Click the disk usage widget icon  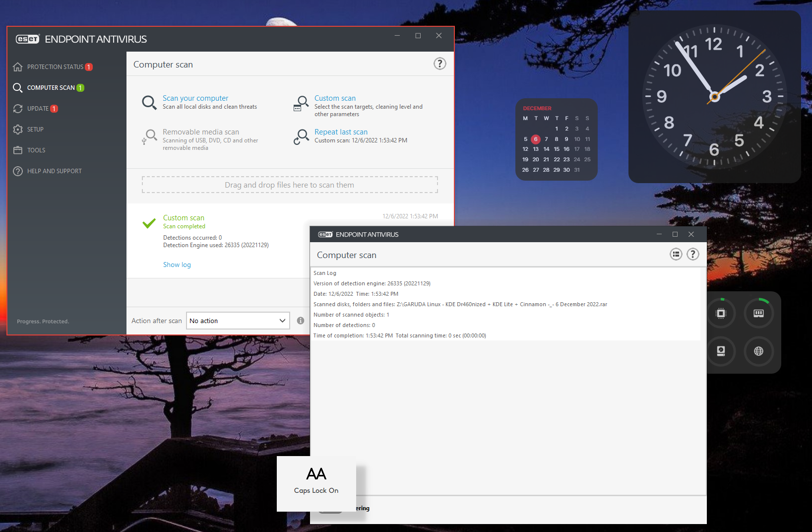pos(721,351)
